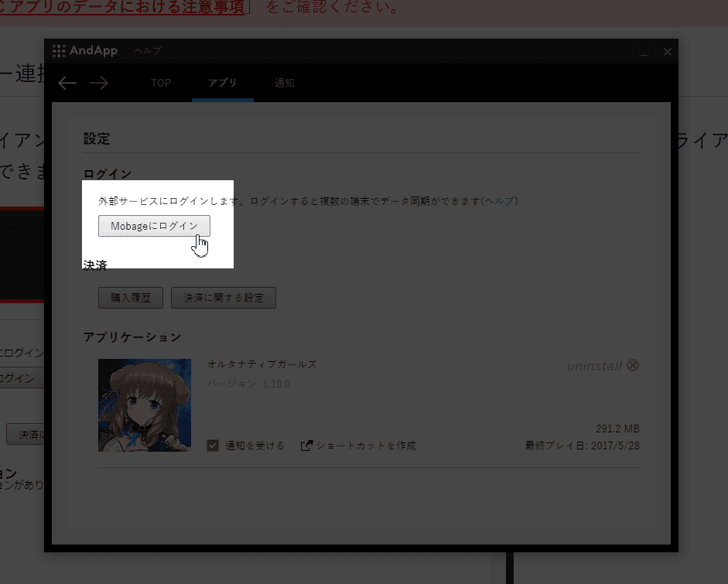Click the オルタナティブガールズ app thumbnail
The width and height of the screenshot is (728, 584).
tap(145, 405)
